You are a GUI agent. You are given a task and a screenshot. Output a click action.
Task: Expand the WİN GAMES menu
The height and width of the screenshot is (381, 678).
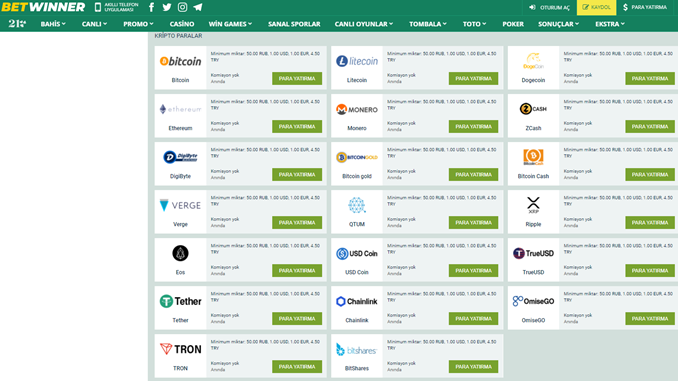tap(230, 24)
